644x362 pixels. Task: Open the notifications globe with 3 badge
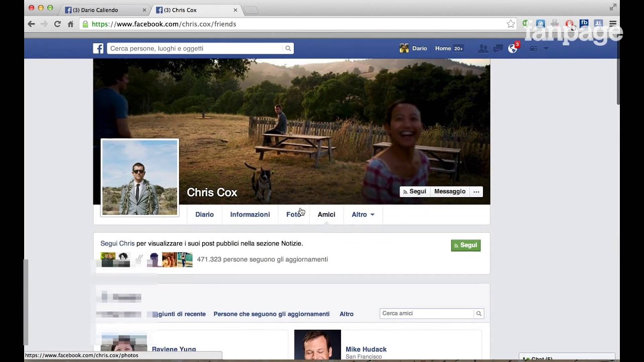pyautogui.click(x=513, y=48)
